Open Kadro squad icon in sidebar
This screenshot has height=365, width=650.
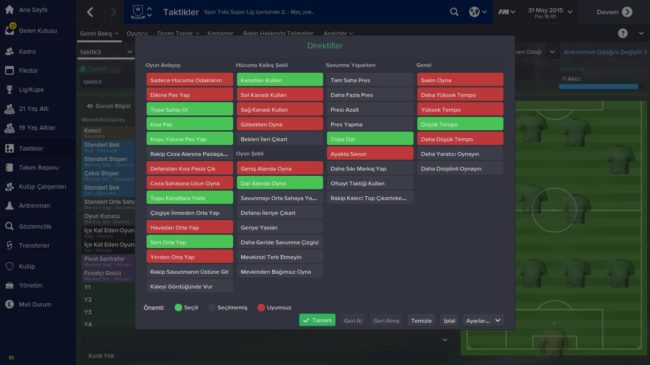pyautogui.click(x=9, y=51)
